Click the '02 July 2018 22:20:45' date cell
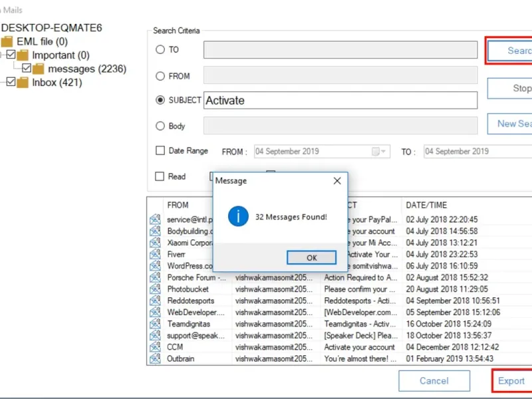 pyautogui.click(x=442, y=219)
